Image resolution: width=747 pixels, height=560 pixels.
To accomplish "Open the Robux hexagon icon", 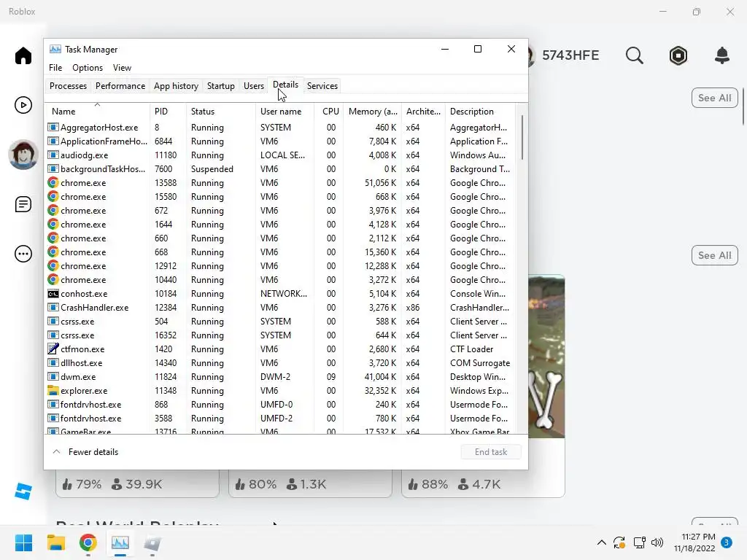I will click(678, 55).
